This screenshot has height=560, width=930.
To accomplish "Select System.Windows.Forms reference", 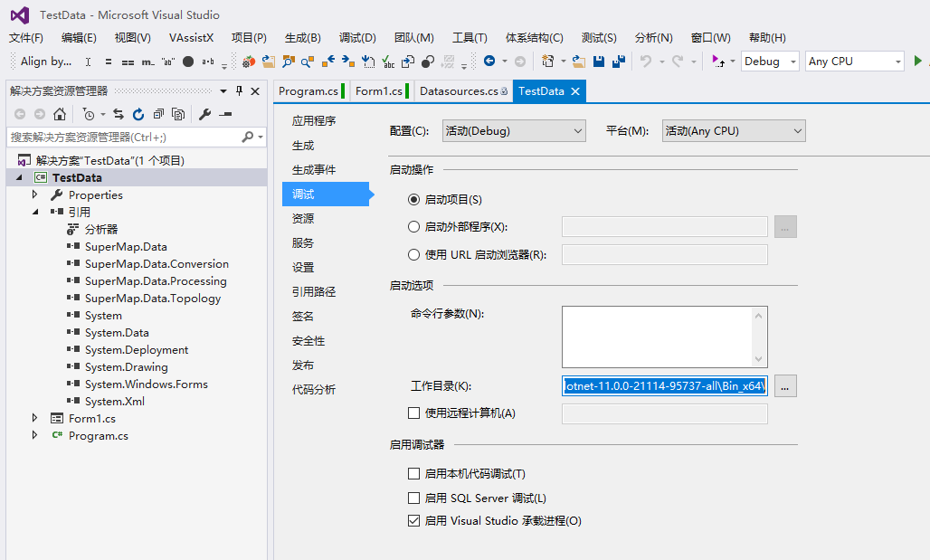I will (x=146, y=384).
